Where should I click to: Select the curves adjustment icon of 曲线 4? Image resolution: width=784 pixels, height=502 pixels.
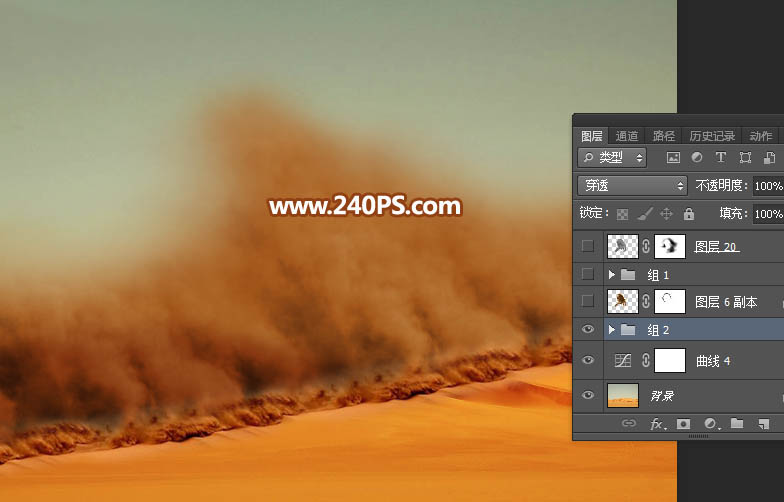(622, 360)
